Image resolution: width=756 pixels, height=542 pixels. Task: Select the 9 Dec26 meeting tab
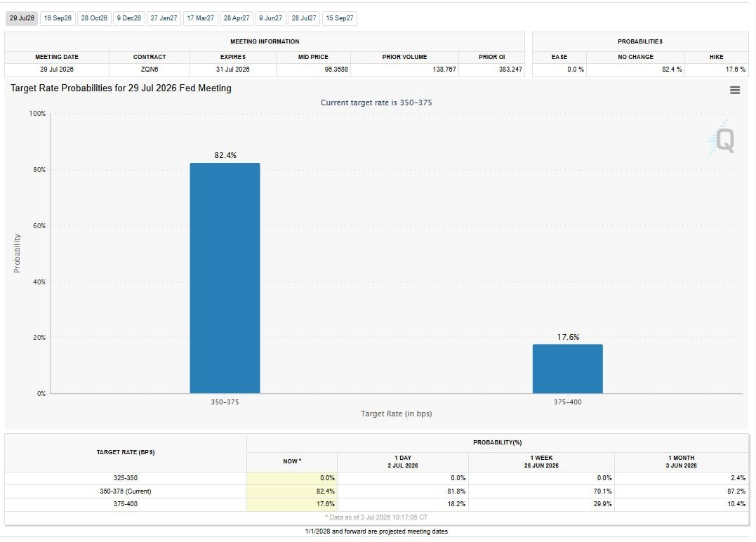[x=129, y=18]
